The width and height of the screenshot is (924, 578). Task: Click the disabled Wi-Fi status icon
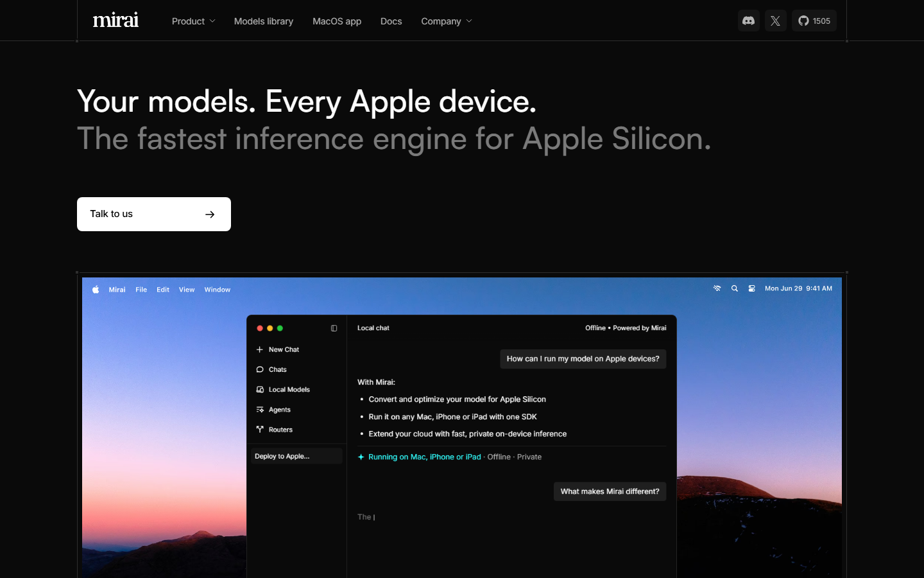717,288
